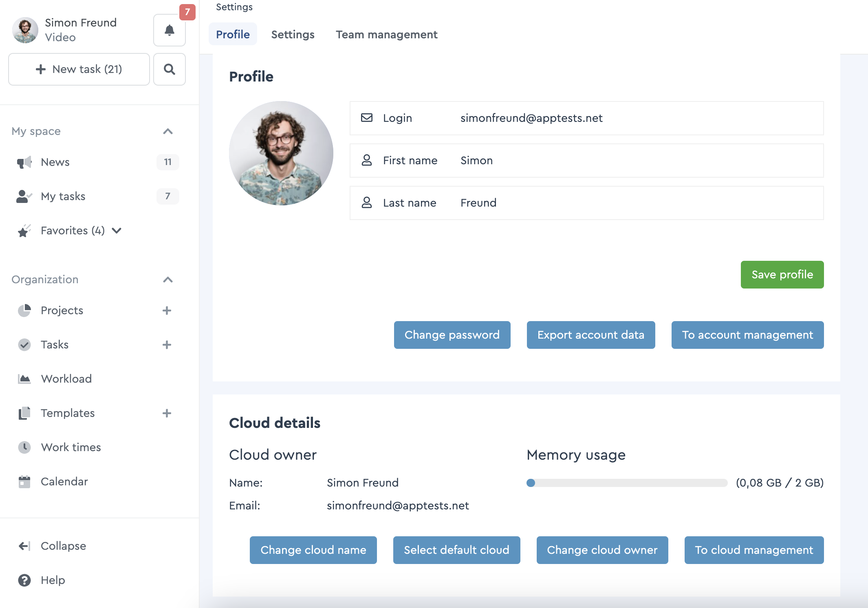
Task: Create a new template with plus icon
Action: [x=167, y=413]
